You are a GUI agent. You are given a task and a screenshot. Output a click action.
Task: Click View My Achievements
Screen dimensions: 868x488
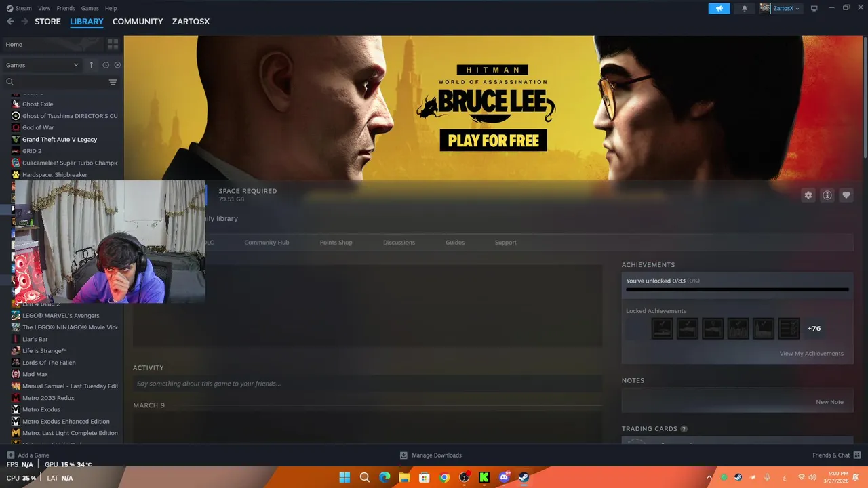point(811,353)
